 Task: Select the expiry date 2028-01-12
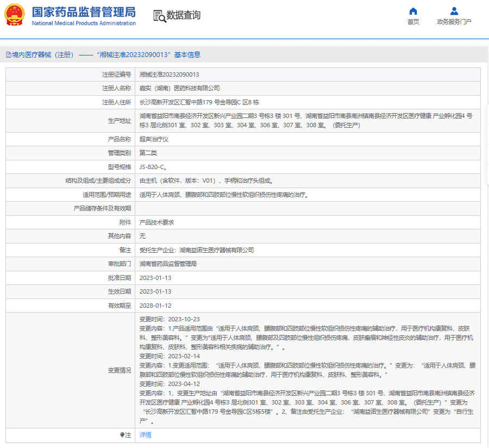tap(155, 306)
